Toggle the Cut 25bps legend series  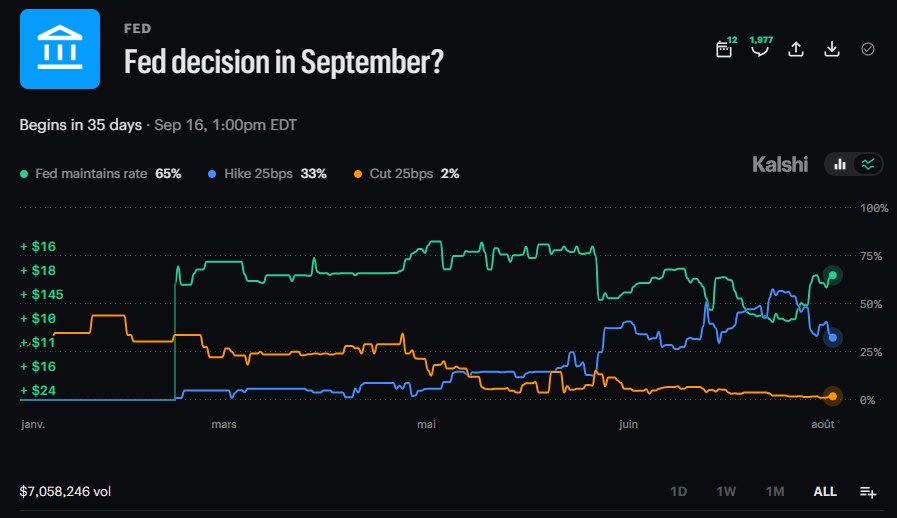pyautogui.click(x=406, y=173)
